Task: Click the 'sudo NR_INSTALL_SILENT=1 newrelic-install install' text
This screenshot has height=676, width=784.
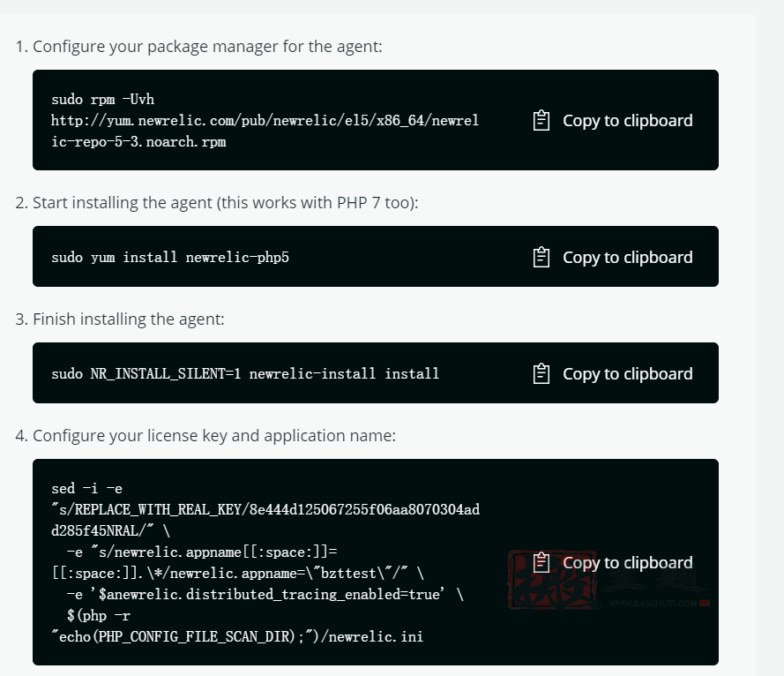Action: click(245, 374)
